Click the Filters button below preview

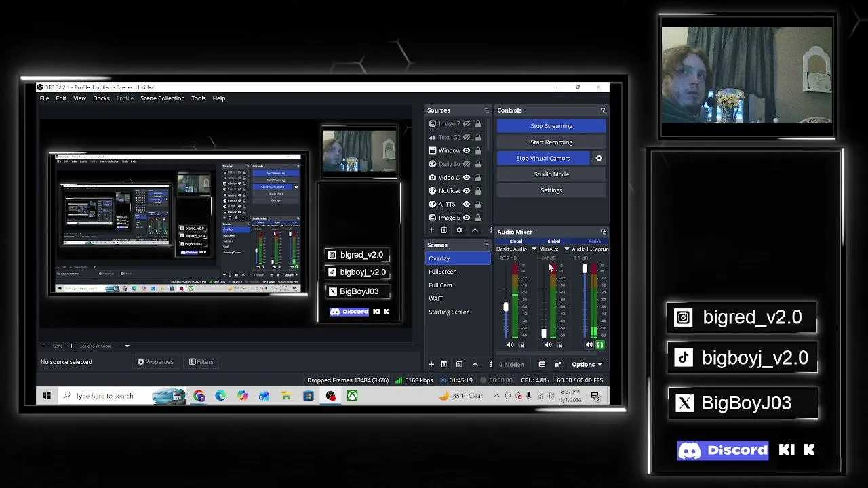coord(201,362)
